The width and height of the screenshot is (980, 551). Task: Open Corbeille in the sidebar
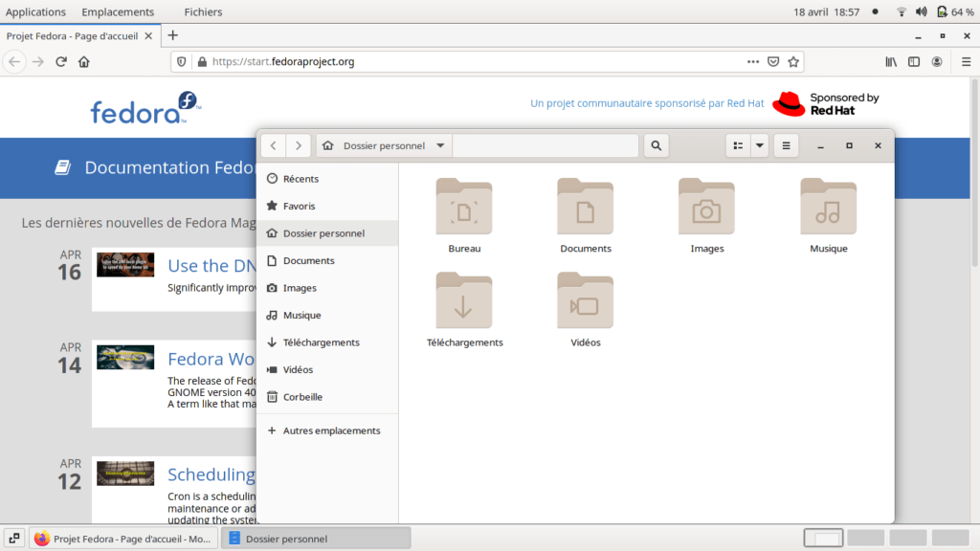click(327, 397)
